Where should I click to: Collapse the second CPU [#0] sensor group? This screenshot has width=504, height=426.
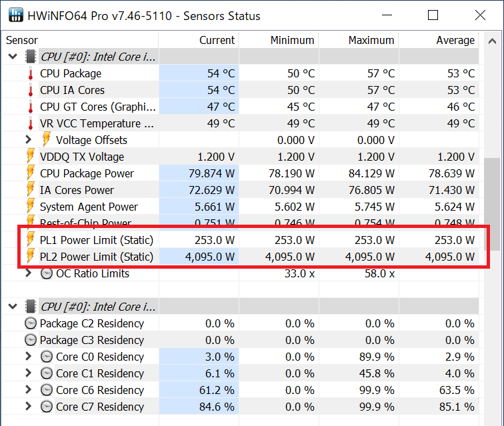pos(13,307)
